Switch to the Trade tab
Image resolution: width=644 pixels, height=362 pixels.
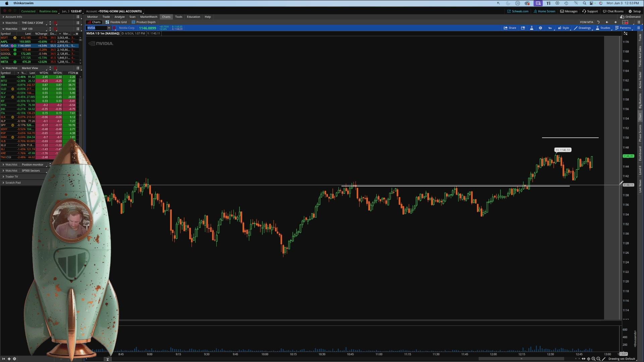point(106,17)
